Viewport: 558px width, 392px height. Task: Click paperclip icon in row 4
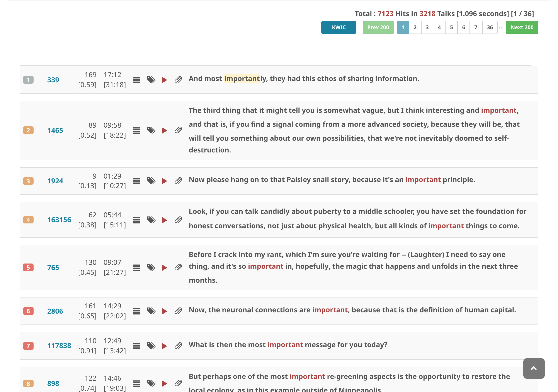coord(178,220)
